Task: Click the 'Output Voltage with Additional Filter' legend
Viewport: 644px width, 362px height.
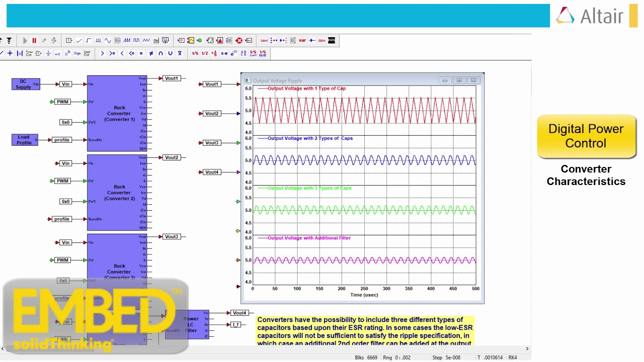Action: (309, 238)
